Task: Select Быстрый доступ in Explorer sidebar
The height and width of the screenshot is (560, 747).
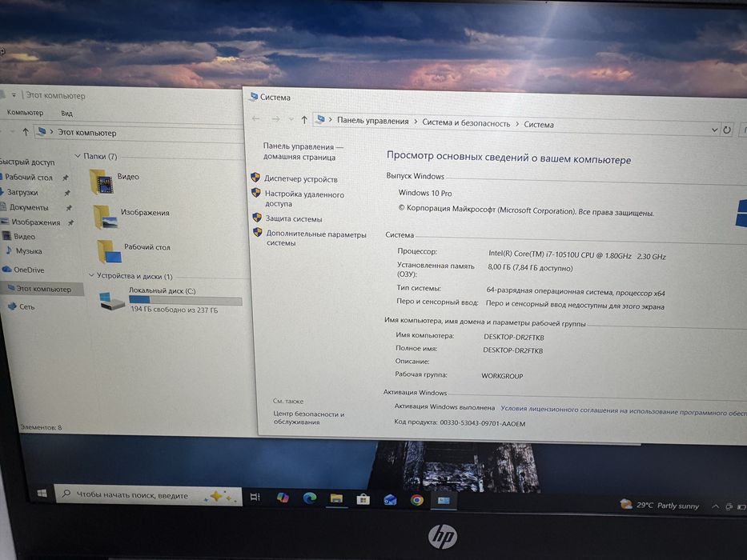Action: [x=27, y=162]
